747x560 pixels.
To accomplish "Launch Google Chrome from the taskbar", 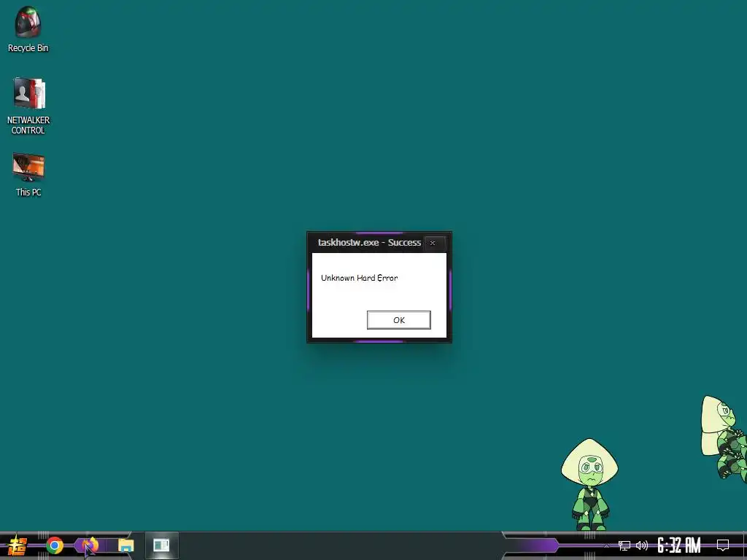I will click(55, 545).
